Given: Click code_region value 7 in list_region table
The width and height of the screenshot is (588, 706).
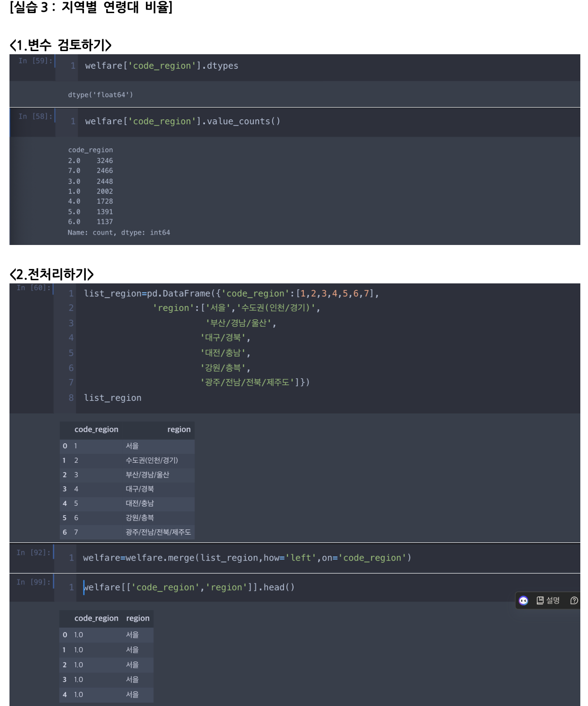Looking at the screenshot, I should (x=76, y=532).
